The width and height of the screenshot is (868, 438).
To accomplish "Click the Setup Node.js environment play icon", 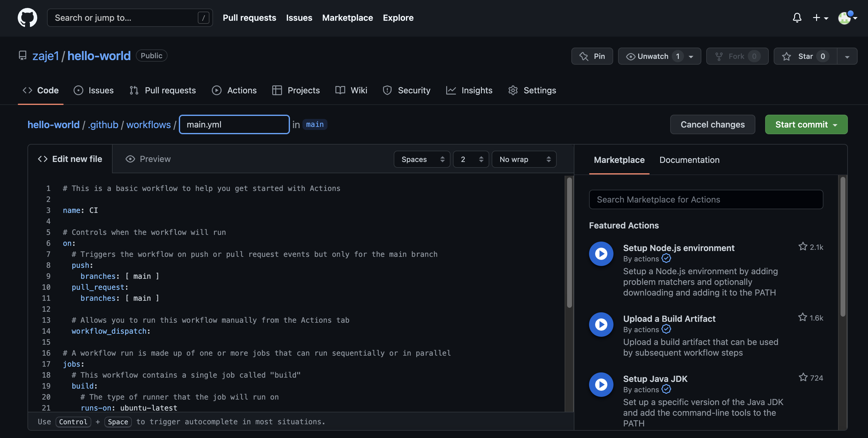I will (601, 253).
